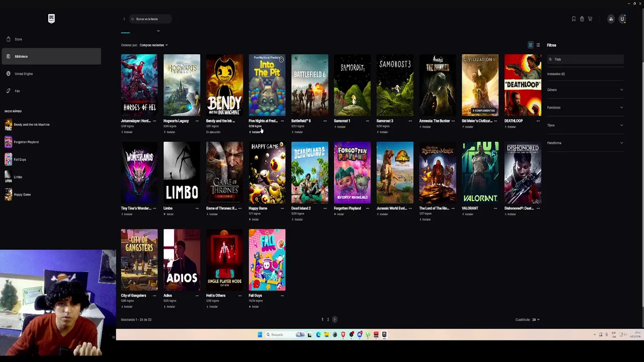The width and height of the screenshot is (644, 362).
Task: Open options menu for Fall Guys in the grid
Action: click(x=282, y=296)
